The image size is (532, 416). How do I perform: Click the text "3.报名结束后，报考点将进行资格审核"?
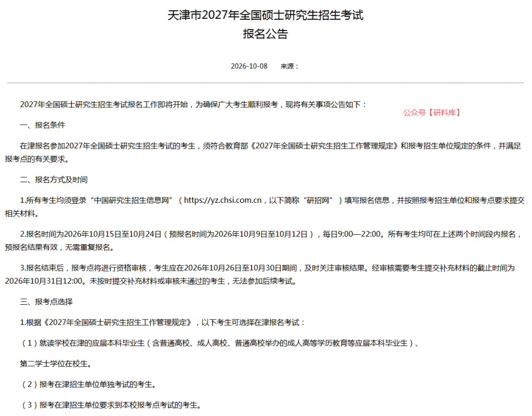tap(83, 268)
